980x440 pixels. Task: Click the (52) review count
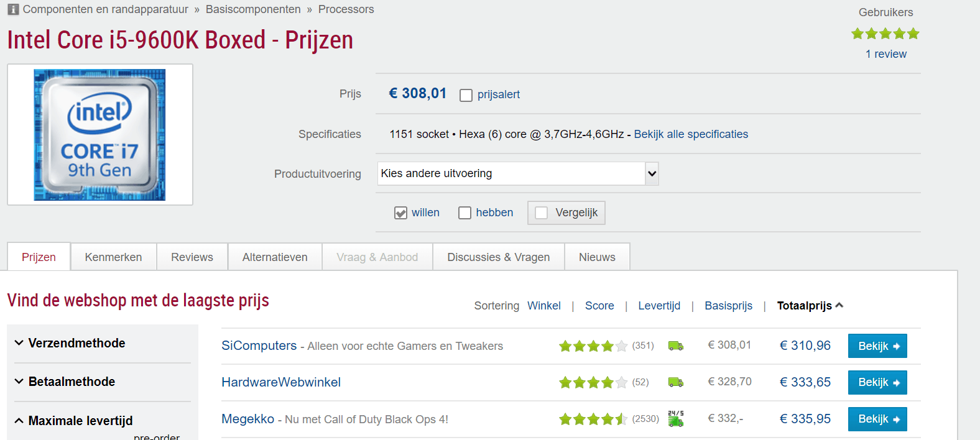coord(640,382)
